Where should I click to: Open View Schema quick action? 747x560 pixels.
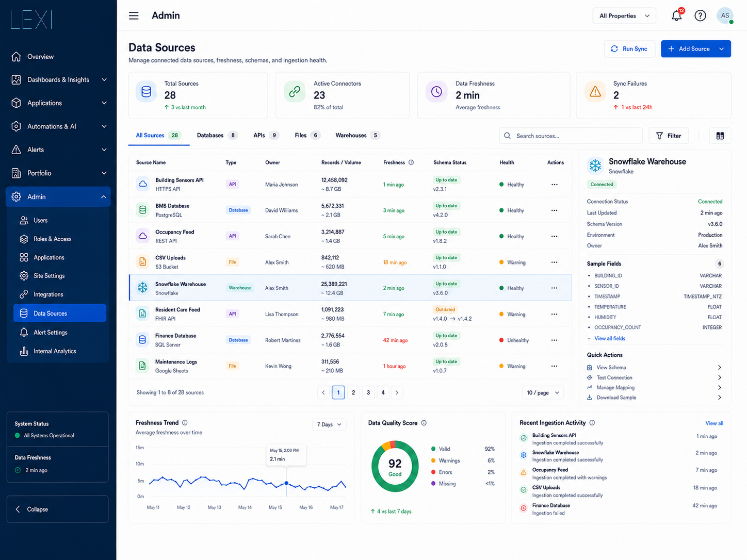tap(654, 368)
